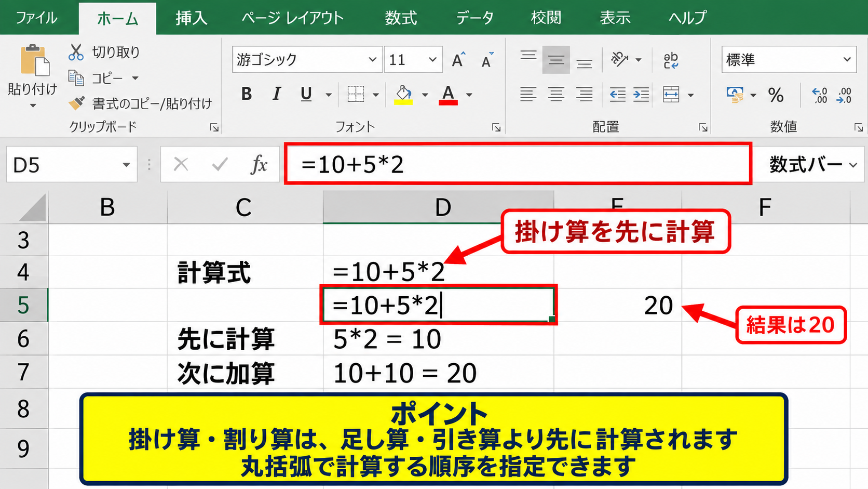Decrease the cell indent
Screen dimensions: 868x489
coord(617,95)
